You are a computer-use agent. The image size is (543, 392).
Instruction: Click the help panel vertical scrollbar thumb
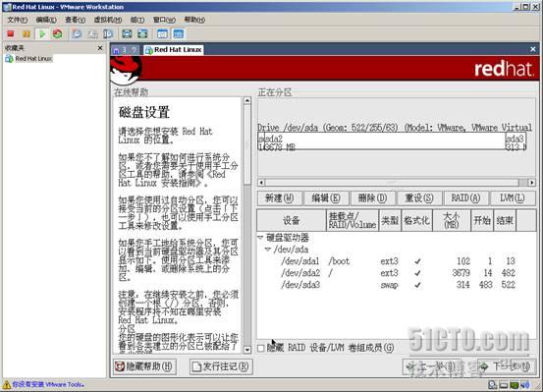(x=247, y=144)
